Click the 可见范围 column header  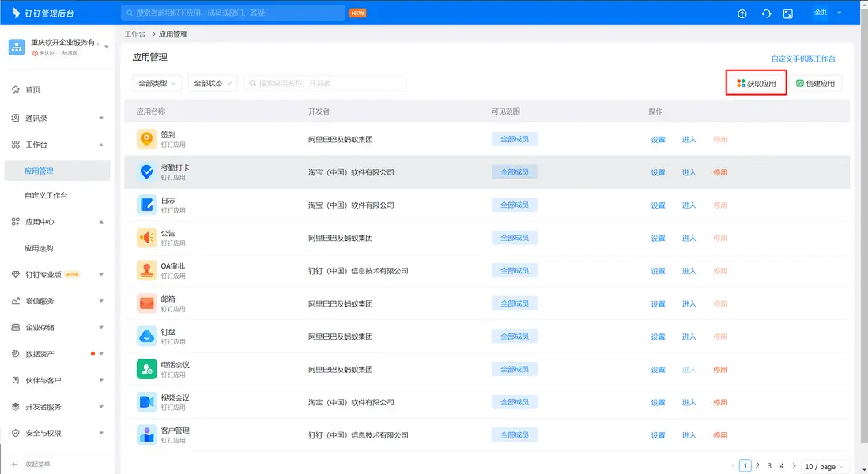(x=505, y=111)
